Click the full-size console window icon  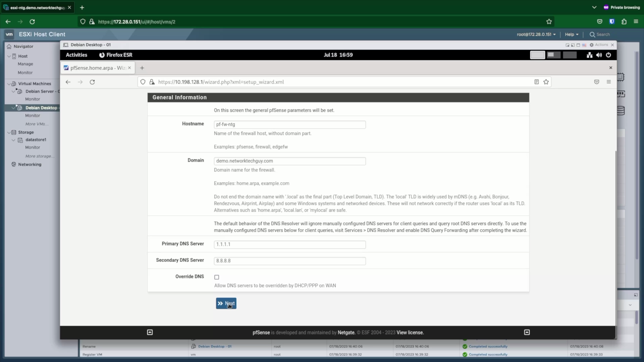pyautogui.click(x=578, y=45)
